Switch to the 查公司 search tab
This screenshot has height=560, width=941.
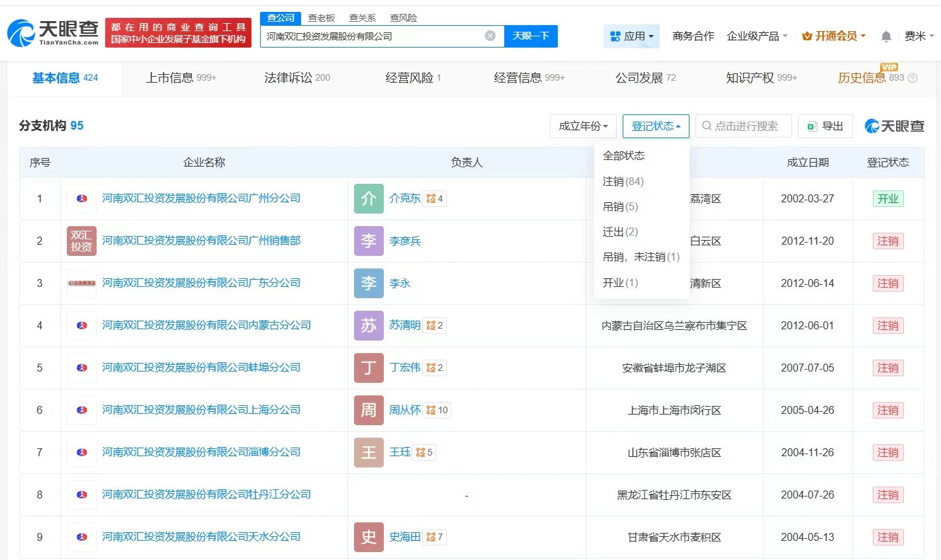[281, 18]
